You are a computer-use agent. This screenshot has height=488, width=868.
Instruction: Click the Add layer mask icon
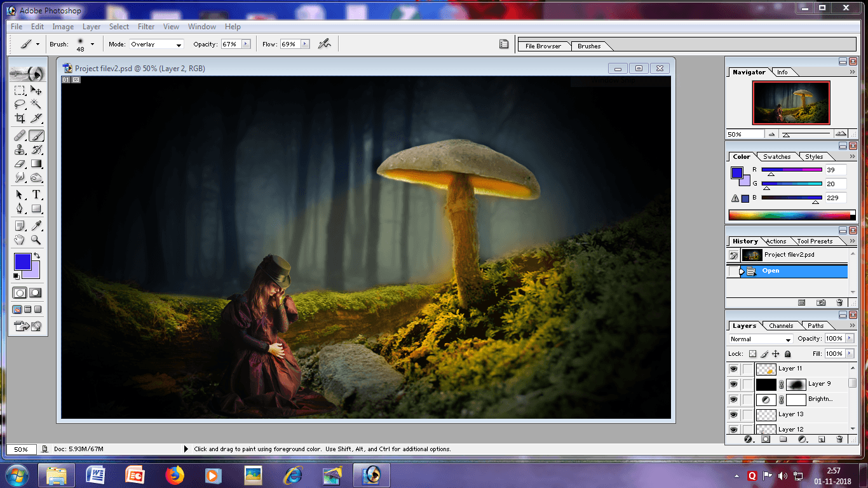click(766, 439)
